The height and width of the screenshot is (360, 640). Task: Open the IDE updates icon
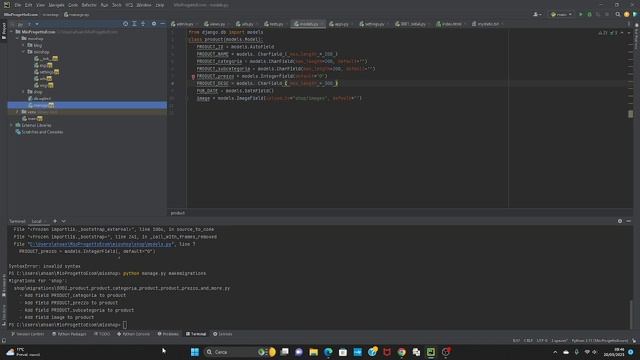tap(627, 14)
